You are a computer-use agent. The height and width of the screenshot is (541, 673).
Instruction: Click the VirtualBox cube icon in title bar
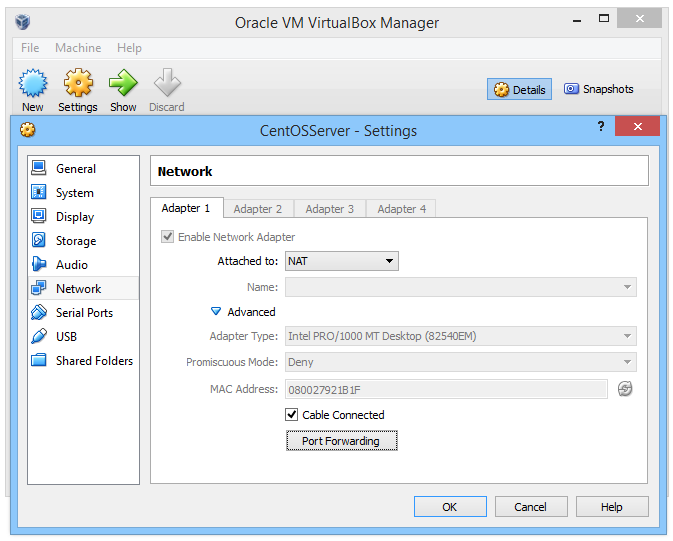(22, 21)
